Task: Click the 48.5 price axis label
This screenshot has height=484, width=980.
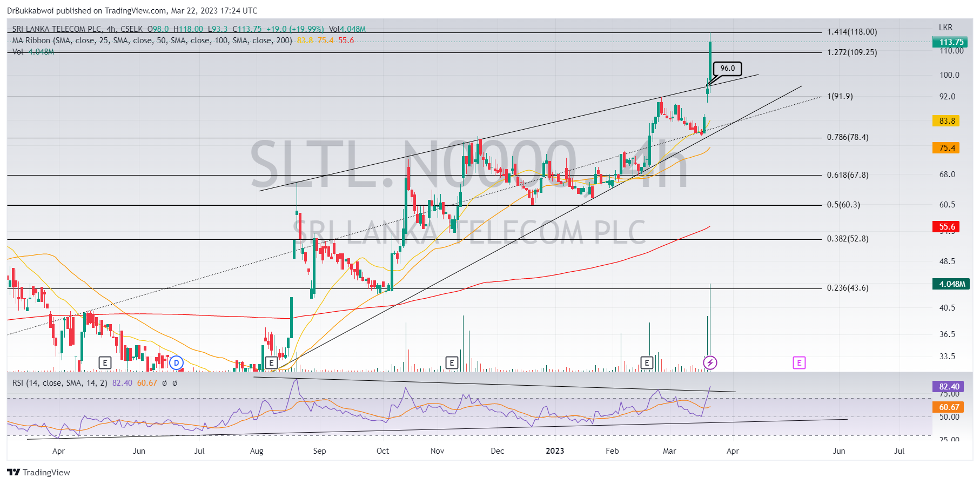Action: tap(947, 261)
